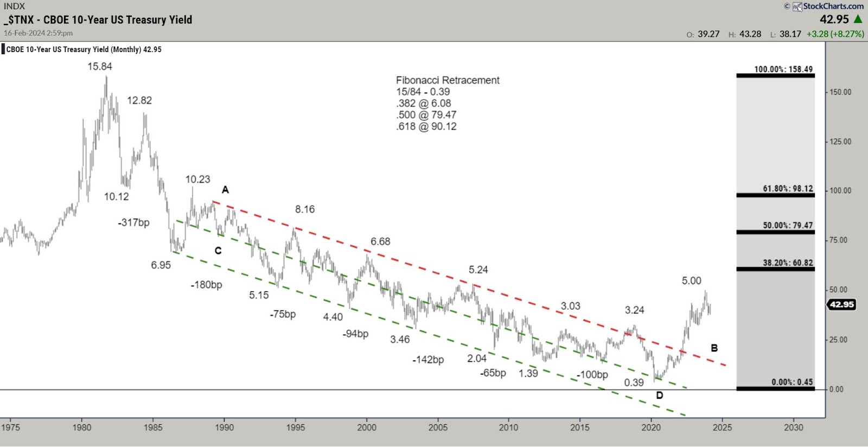Click the Fibonacci Retracement annotation heading
Viewport: 868px width, 447px height.
(448, 80)
